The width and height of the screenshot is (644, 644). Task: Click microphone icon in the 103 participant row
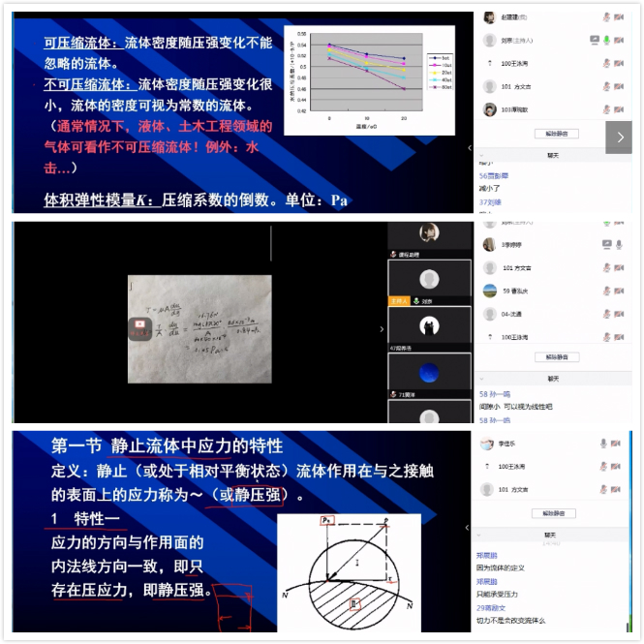click(606, 109)
